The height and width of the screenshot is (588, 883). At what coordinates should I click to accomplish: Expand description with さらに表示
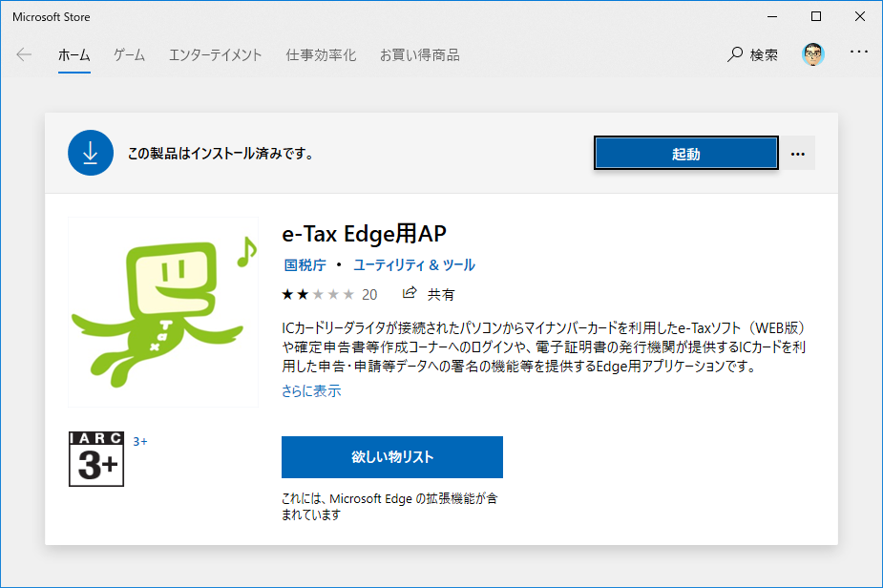pos(311,390)
